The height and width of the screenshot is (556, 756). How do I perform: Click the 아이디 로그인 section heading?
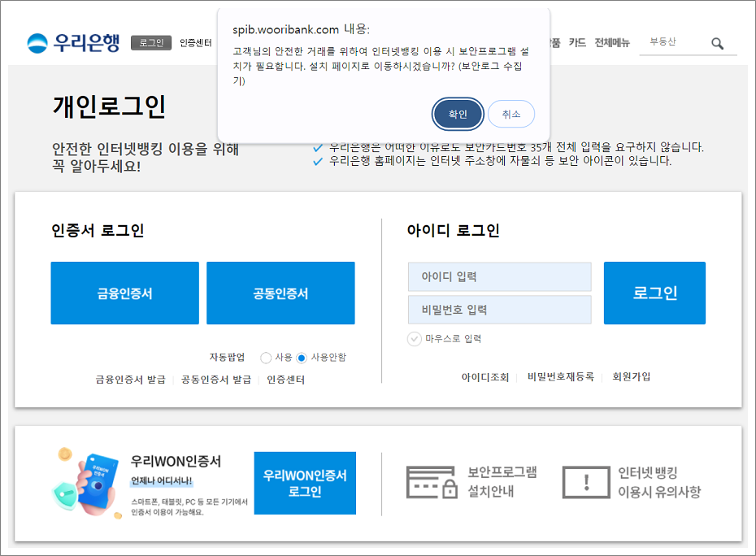click(454, 230)
